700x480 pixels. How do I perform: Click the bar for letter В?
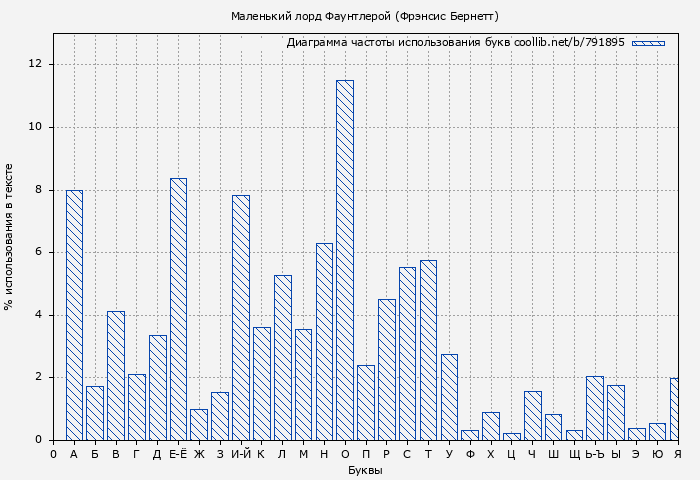pyautogui.click(x=116, y=375)
